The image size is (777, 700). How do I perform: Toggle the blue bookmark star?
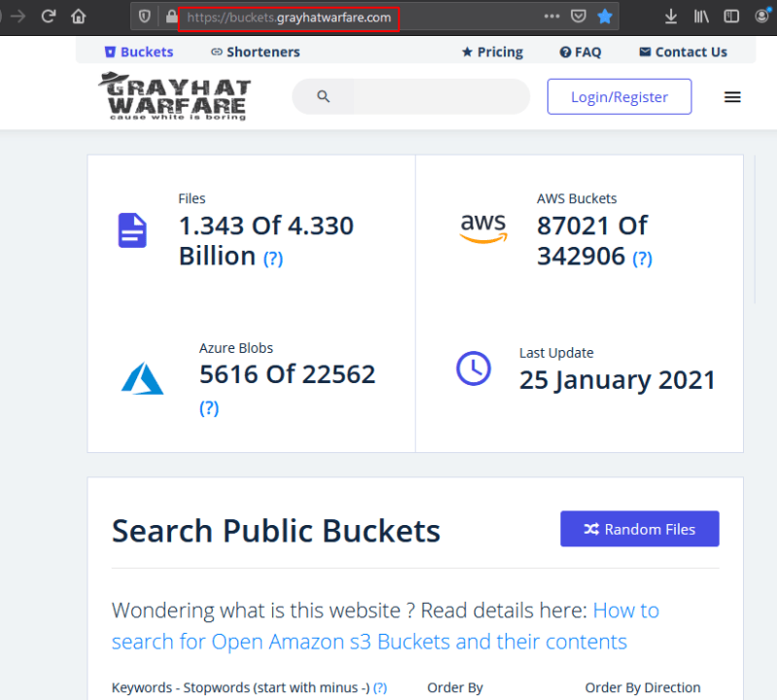click(x=605, y=17)
